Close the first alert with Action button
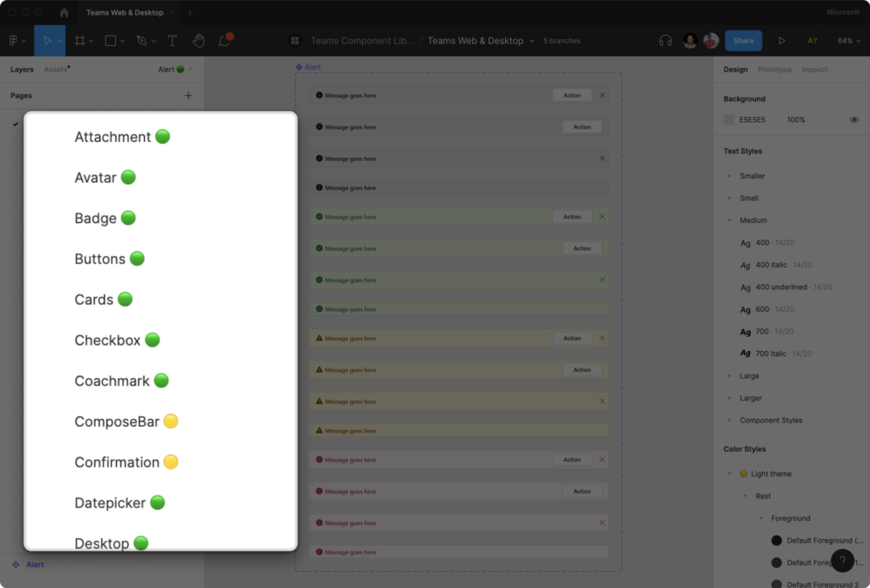 (602, 95)
